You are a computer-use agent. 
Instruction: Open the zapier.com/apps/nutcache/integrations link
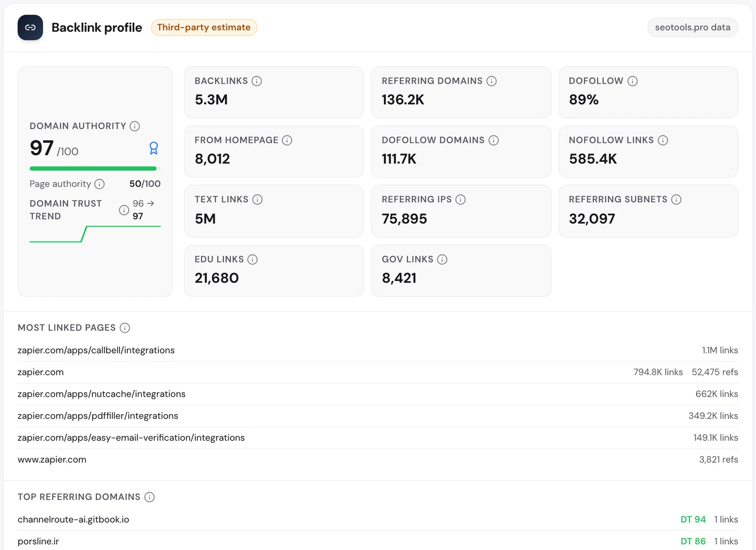click(x=101, y=394)
